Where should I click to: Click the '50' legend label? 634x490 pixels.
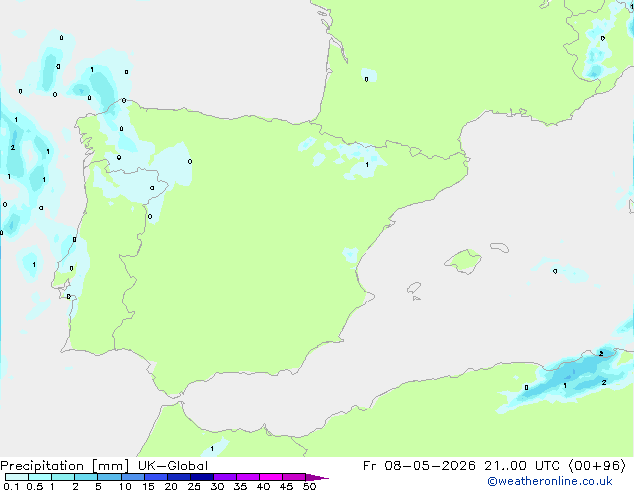pos(309,486)
